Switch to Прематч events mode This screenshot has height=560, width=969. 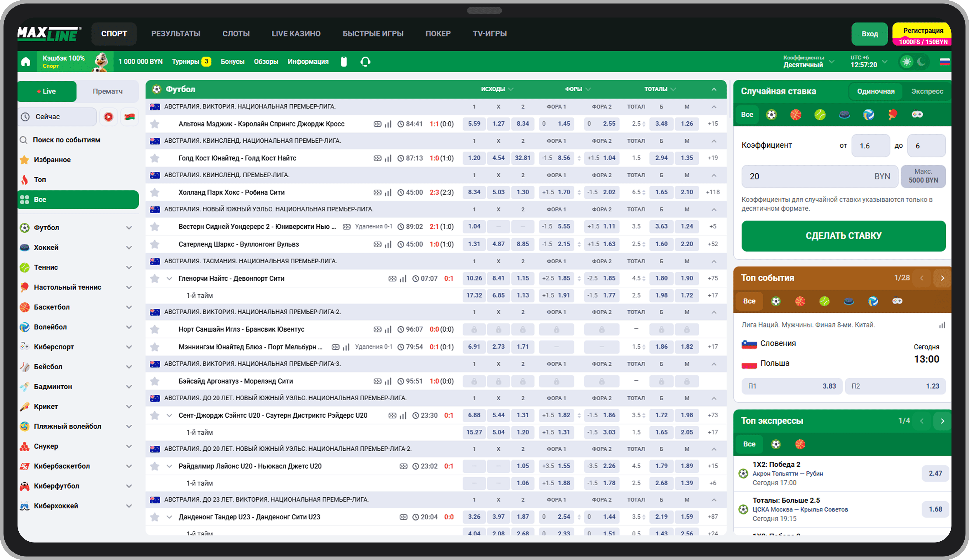tap(108, 91)
